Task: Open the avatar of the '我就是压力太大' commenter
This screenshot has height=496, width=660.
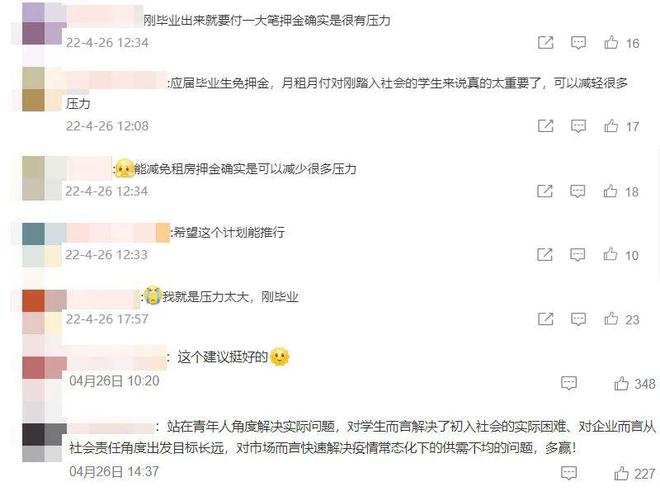Action: click(x=42, y=312)
